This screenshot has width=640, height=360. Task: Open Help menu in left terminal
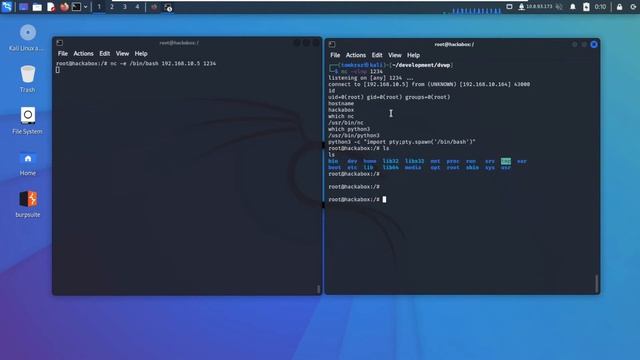[x=141, y=53]
